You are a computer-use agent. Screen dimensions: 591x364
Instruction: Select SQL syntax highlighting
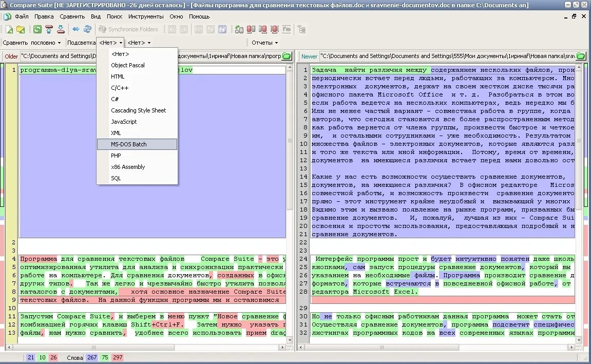pyautogui.click(x=137, y=178)
